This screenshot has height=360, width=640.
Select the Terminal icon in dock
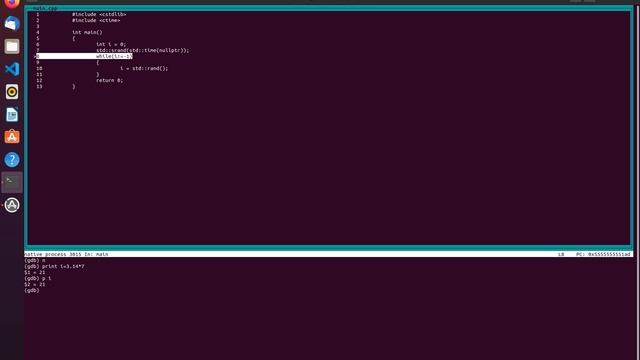pyautogui.click(x=12, y=182)
